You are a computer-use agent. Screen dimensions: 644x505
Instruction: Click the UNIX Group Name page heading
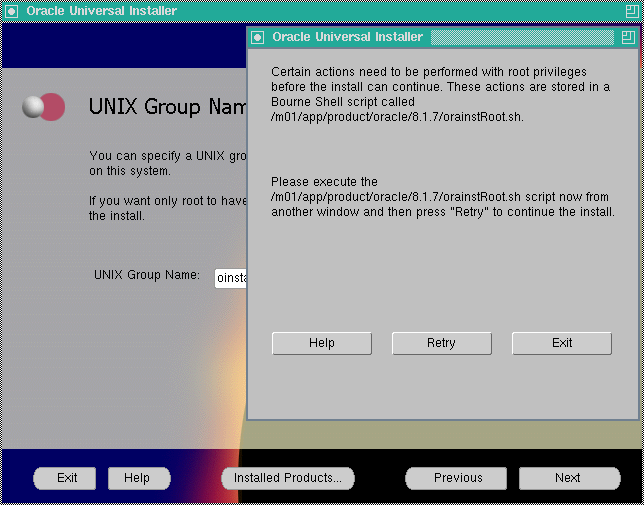[167, 107]
